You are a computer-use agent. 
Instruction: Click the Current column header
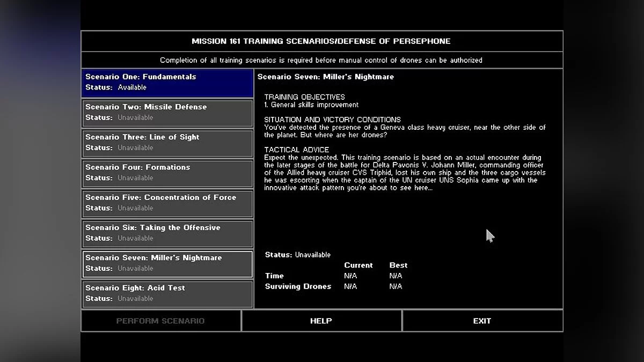358,265
